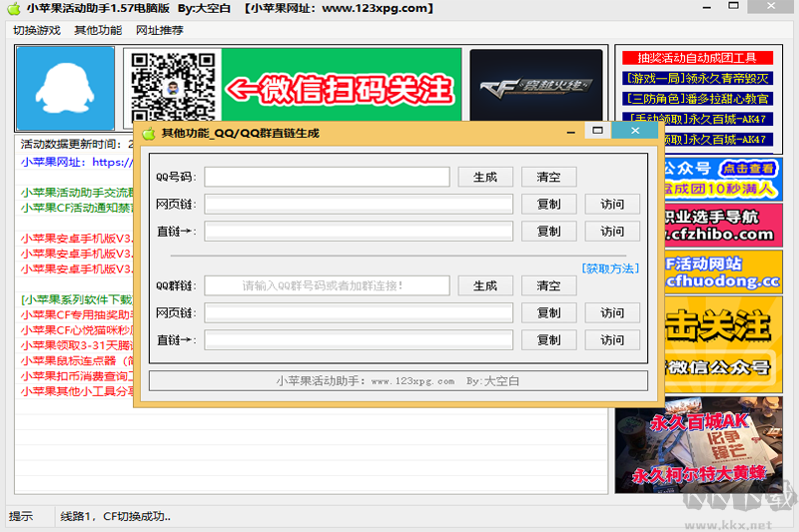Open the 切换游戏 menu

coord(37,31)
